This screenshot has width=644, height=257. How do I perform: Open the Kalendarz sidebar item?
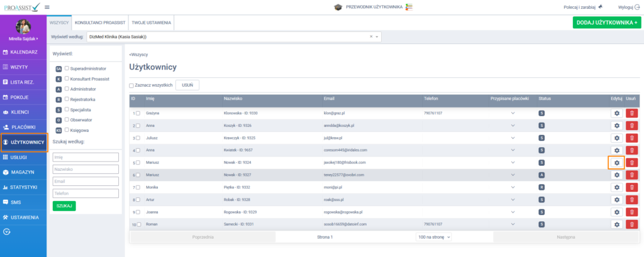tap(23, 52)
